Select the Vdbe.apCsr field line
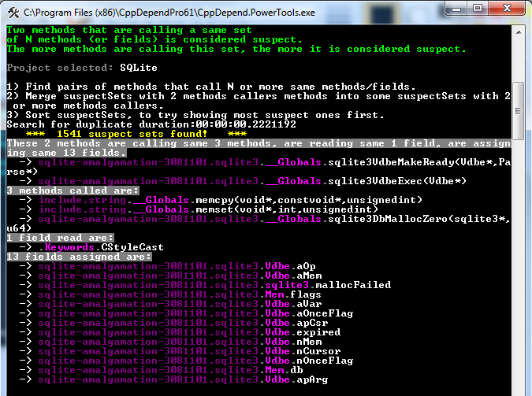532x396 pixels. (x=173, y=323)
